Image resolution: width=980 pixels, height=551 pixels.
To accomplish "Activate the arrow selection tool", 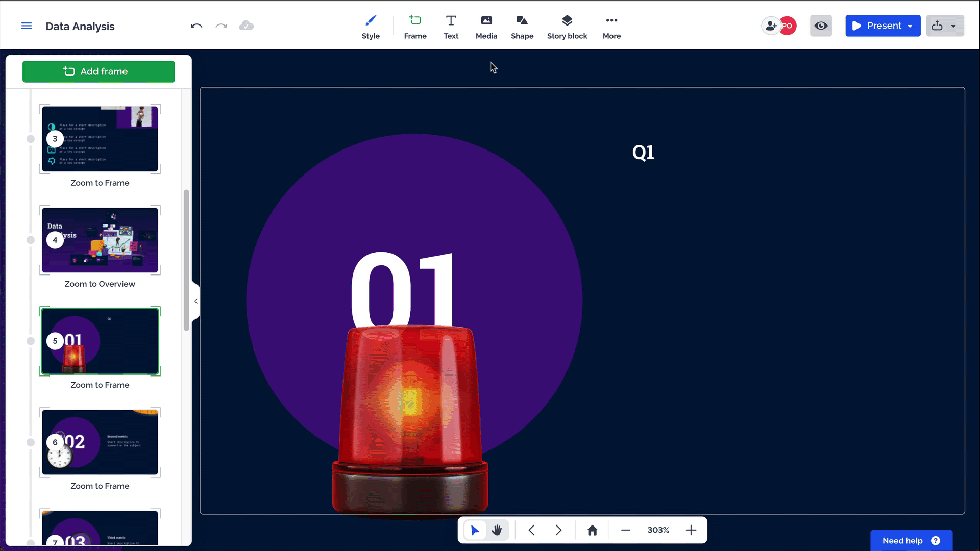I will click(x=475, y=530).
